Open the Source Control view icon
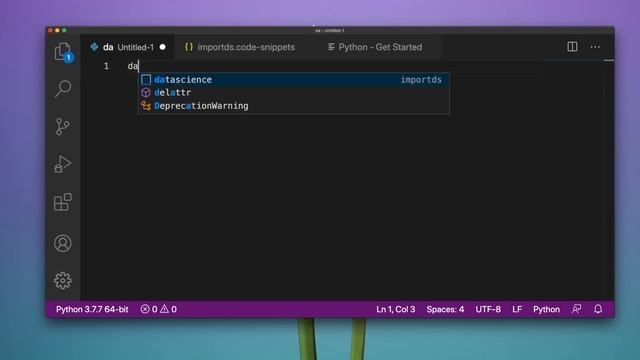Viewport: 640px width, 360px height. [x=62, y=127]
